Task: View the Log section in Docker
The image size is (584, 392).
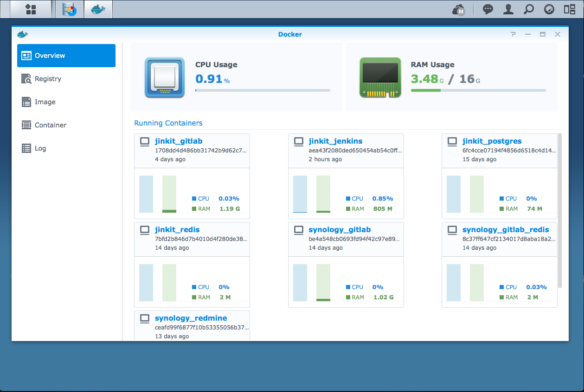Action: click(39, 148)
